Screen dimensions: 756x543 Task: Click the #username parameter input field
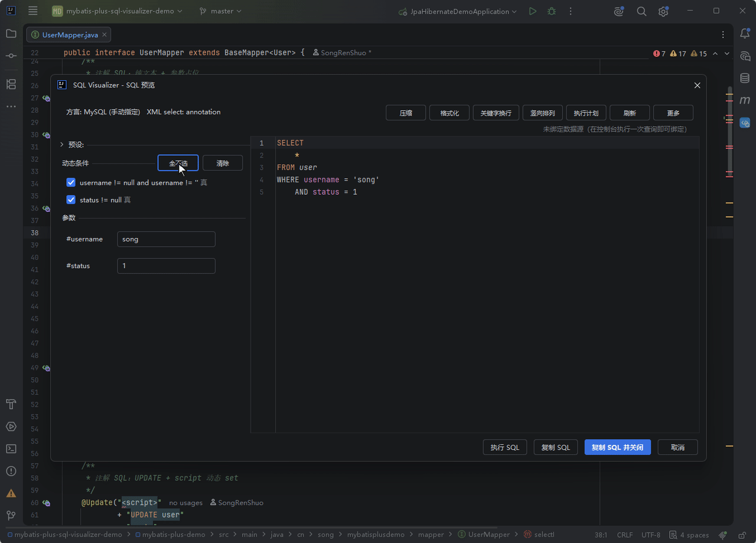pyautogui.click(x=166, y=239)
